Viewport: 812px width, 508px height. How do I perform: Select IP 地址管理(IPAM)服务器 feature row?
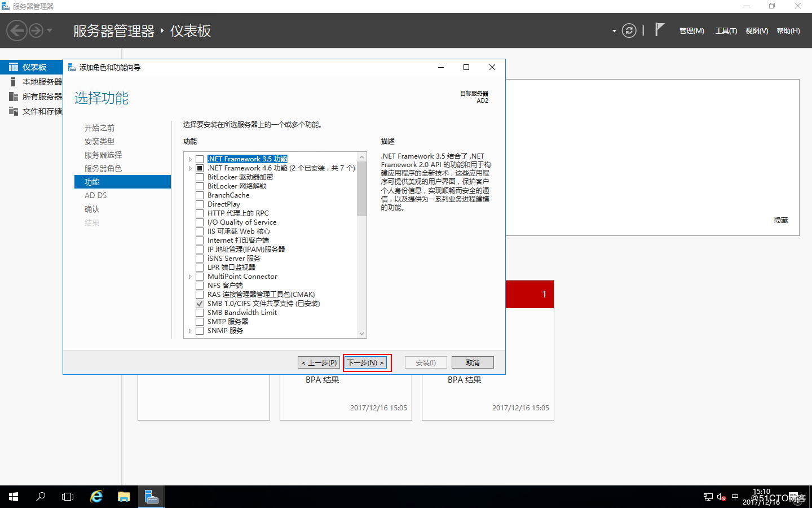click(246, 249)
